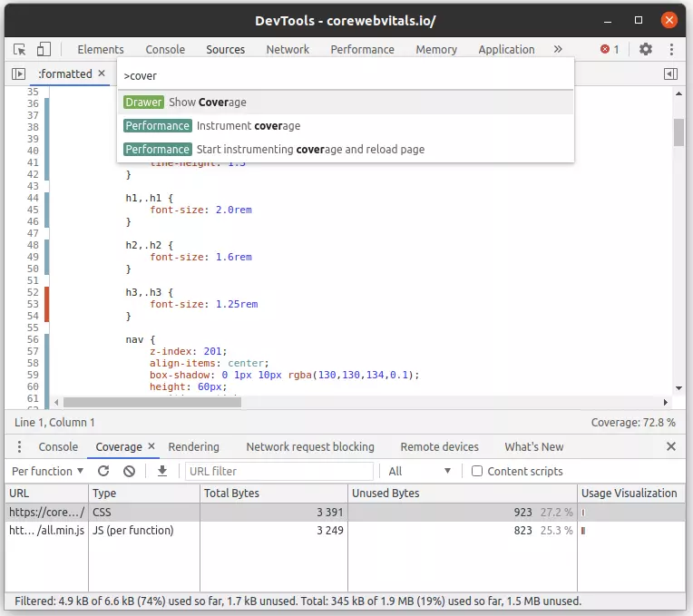Toggle the device toolbar icon
This screenshot has width=693, height=616.
pyautogui.click(x=44, y=49)
